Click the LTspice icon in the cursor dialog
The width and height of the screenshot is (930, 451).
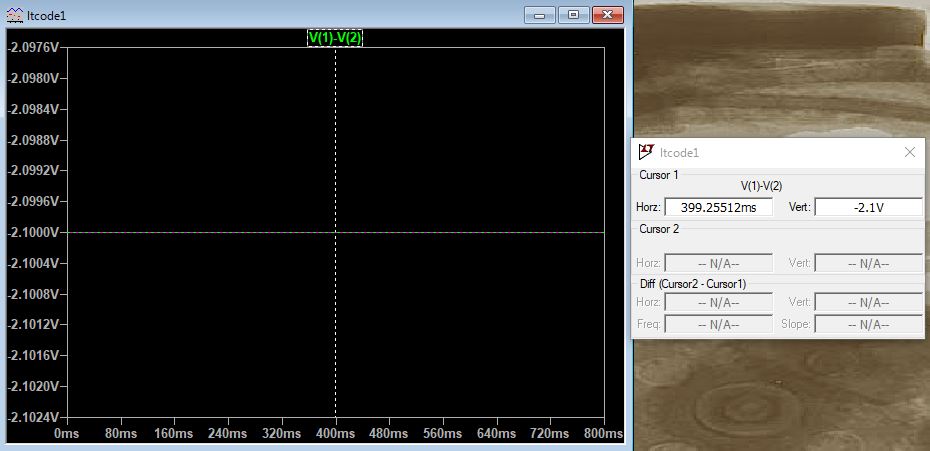click(x=646, y=152)
